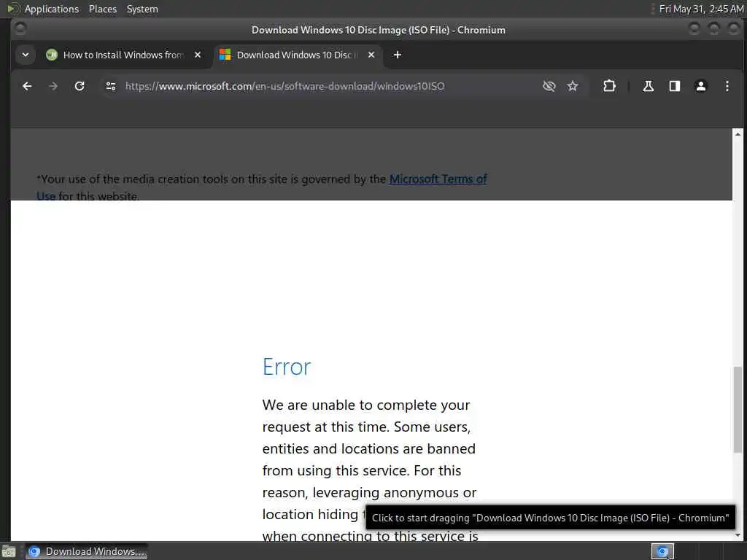The image size is (747, 560).
Task: Open site information icon in address bar
Action: coord(111,86)
